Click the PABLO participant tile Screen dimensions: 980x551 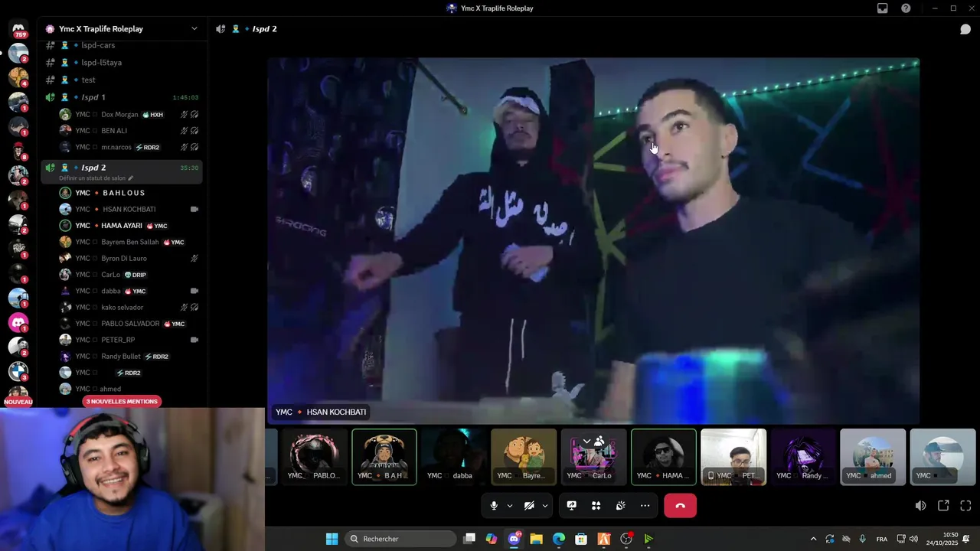314,457
